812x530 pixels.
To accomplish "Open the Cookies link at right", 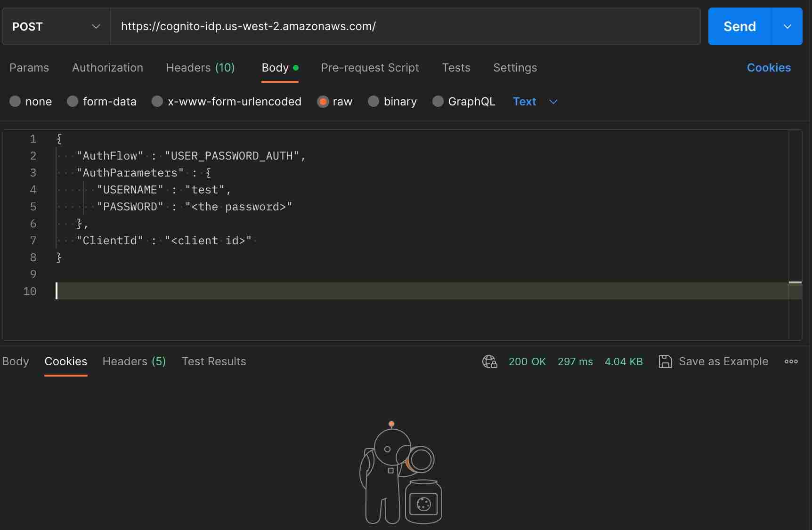I will (769, 68).
